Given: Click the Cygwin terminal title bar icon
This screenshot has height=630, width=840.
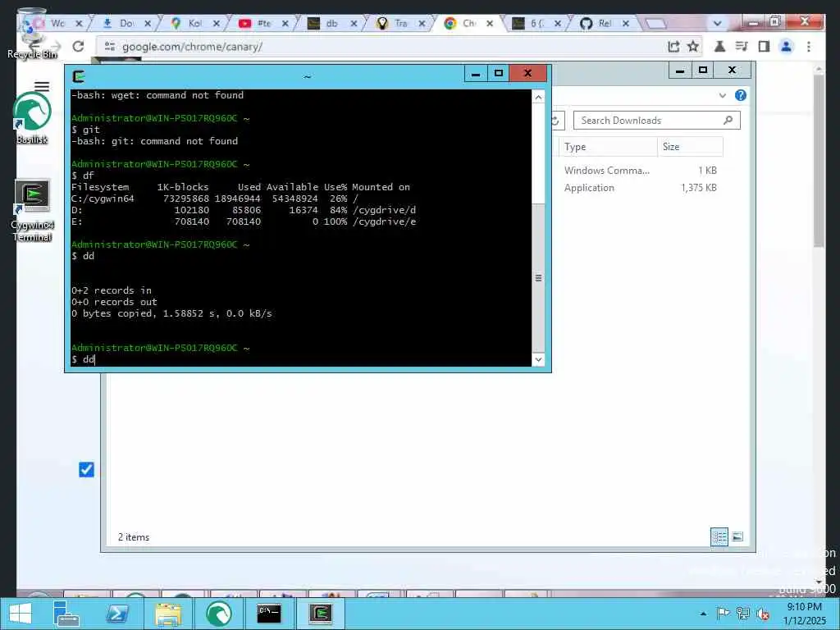Looking at the screenshot, I should 79,76.
